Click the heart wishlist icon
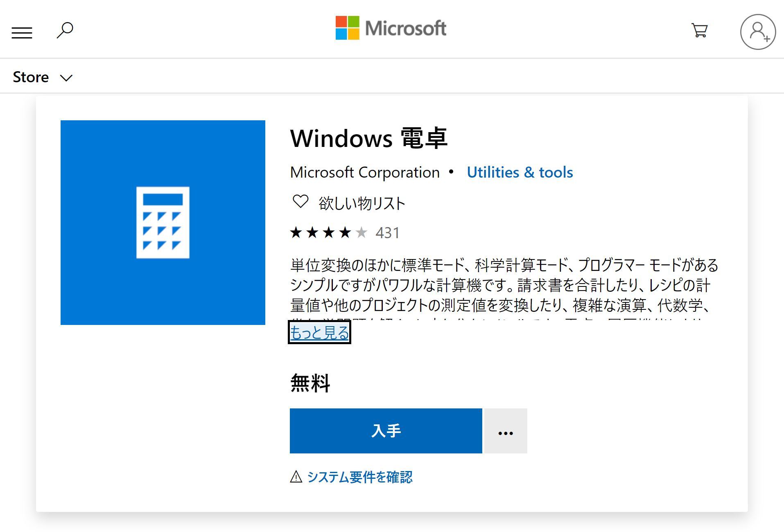This screenshot has height=532, width=784. [x=300, y=201]
